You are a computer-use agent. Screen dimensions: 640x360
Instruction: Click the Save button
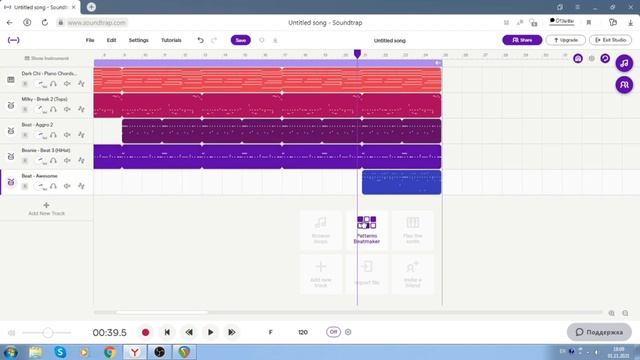(240, 40)
